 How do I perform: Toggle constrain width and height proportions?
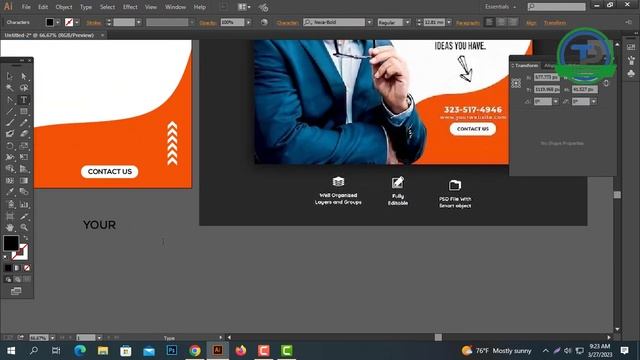click(606, 83)
